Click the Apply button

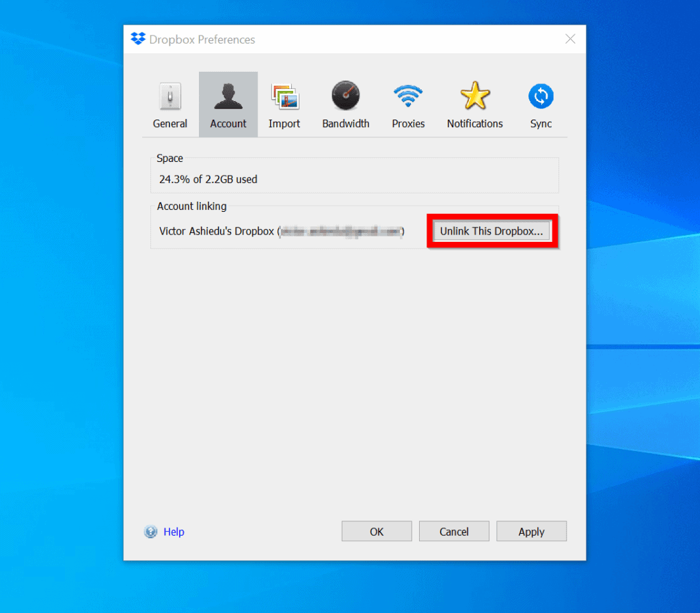(x=531, y=532)
